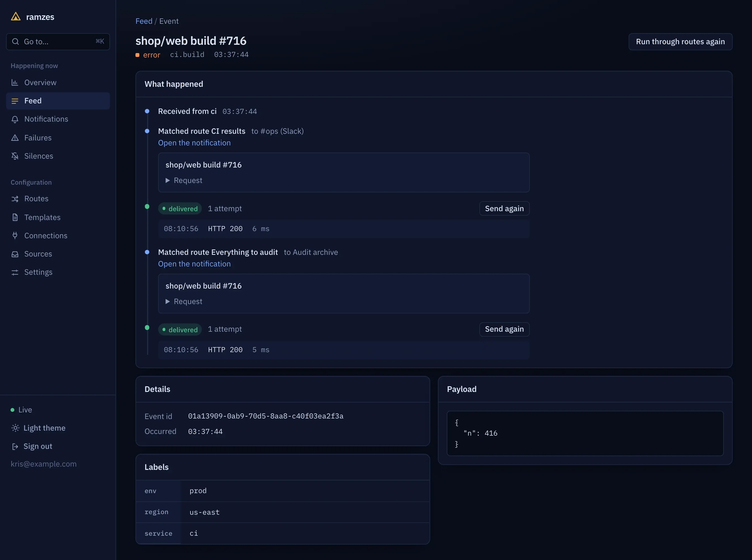Open the Routes configuration page
Screen dimensions: 752x560
click(58, 199)
